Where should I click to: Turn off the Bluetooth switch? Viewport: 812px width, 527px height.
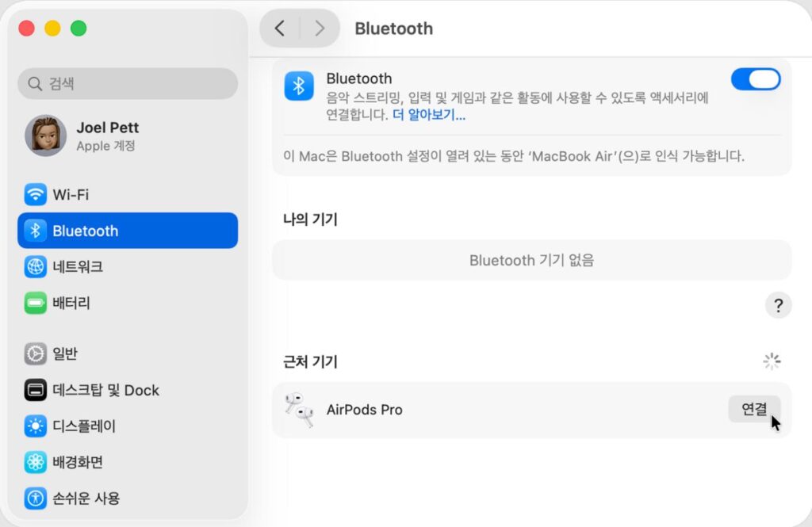tap(756, 80)
